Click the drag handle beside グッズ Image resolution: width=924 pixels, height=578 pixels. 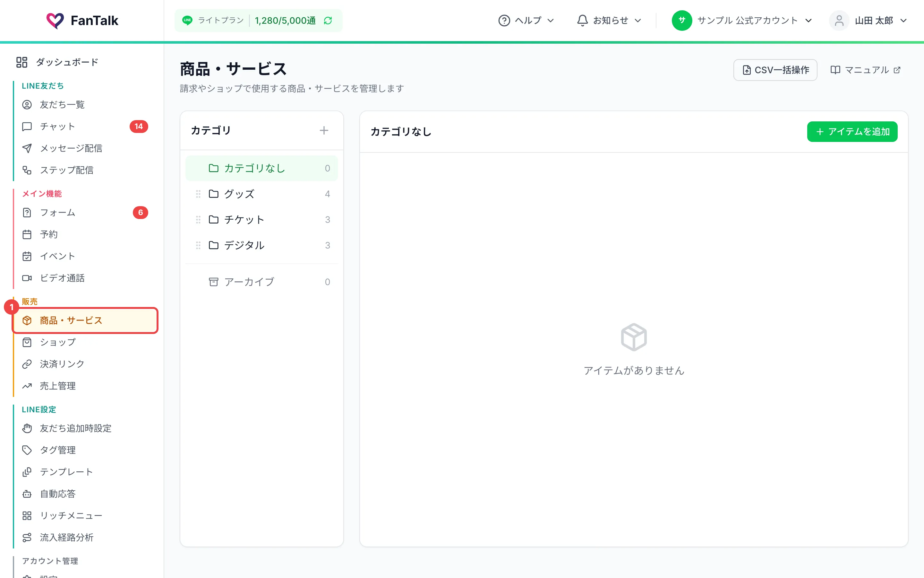click(x=198, y=194)
